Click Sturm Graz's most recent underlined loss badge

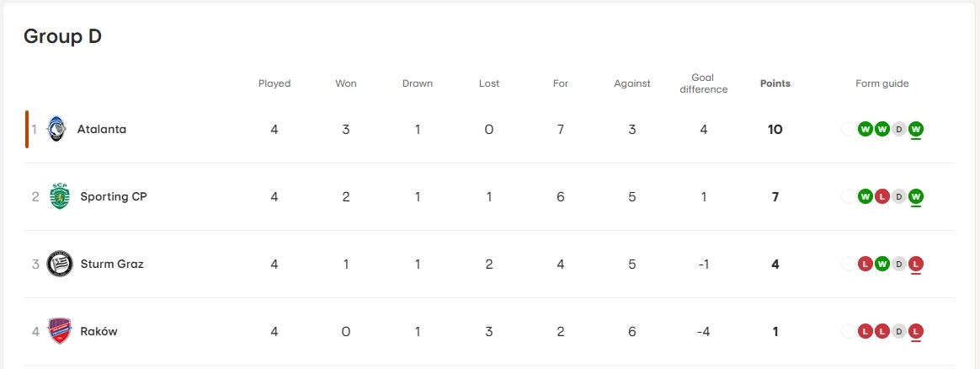click(916, 264)
